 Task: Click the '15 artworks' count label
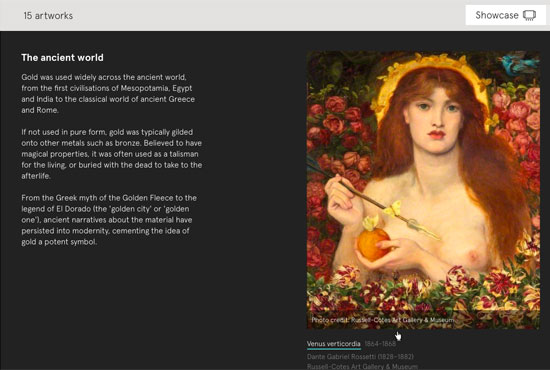pos(48,16)
